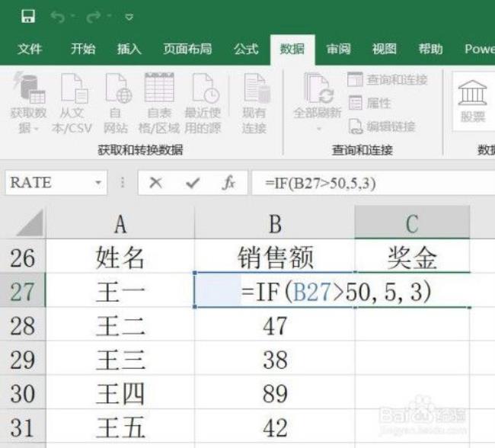Switch to the 开始 tab

coord(83,49)
